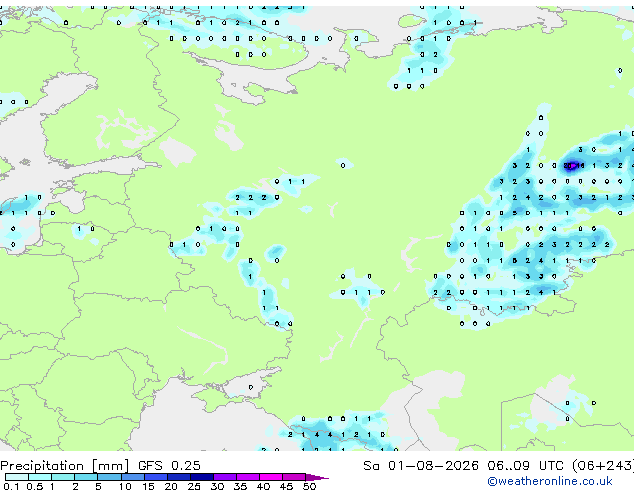
Task: Click the dark blue 20 mm precipitation peak
Action: (570, 166)
